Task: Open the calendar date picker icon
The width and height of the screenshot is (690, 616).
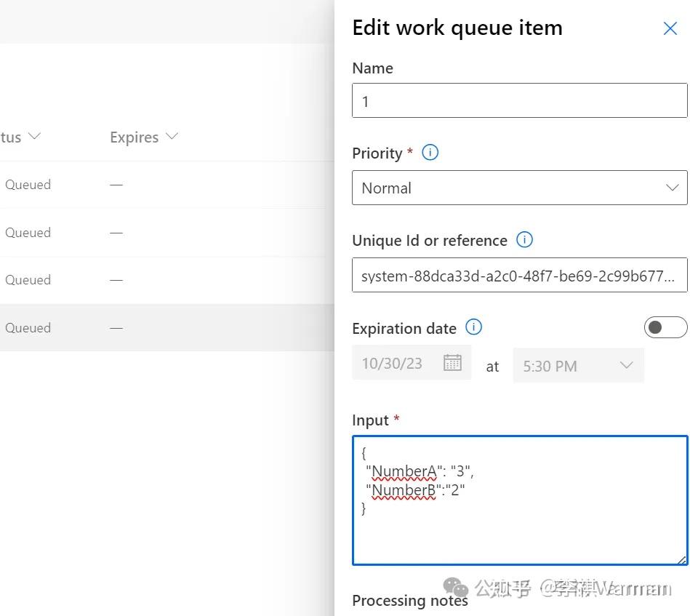Action: point(452,362)
